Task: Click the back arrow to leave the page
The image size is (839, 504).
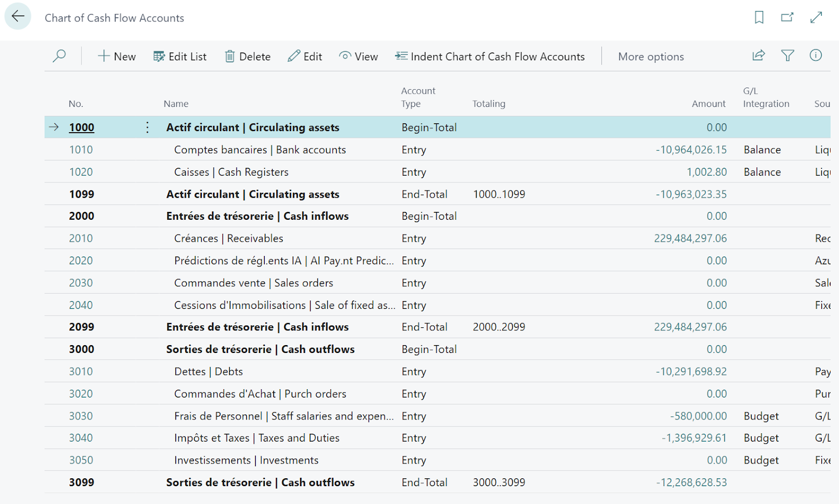Action: tap(17, 16)
